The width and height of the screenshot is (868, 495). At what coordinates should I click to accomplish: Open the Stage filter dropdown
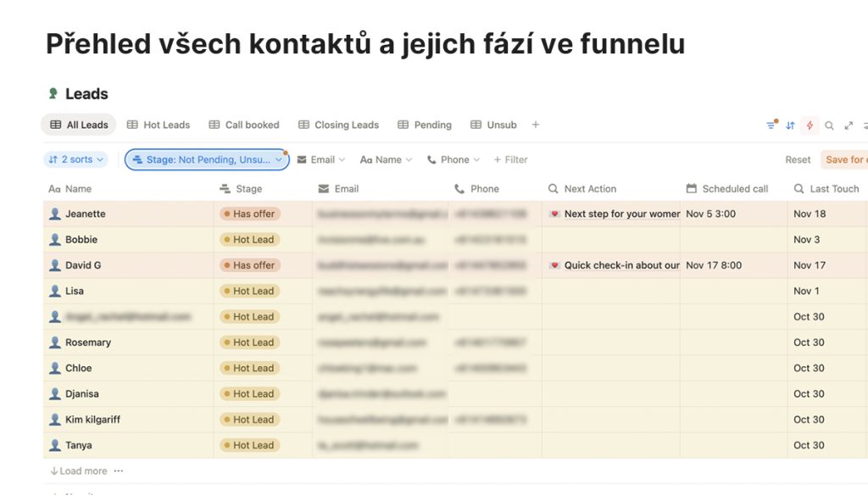(x=207, y=159)
